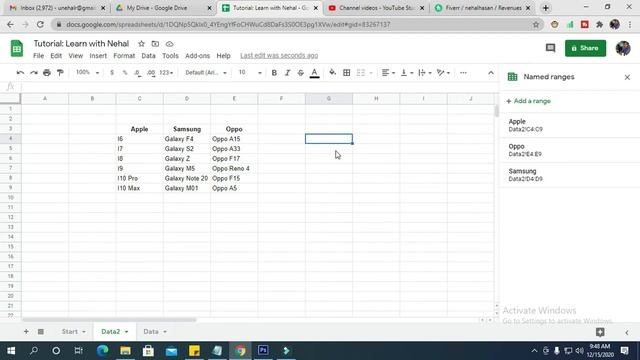The width and height of the screenshot is (640, 360).
Task: Select column G header
Action: click(329, 98)
